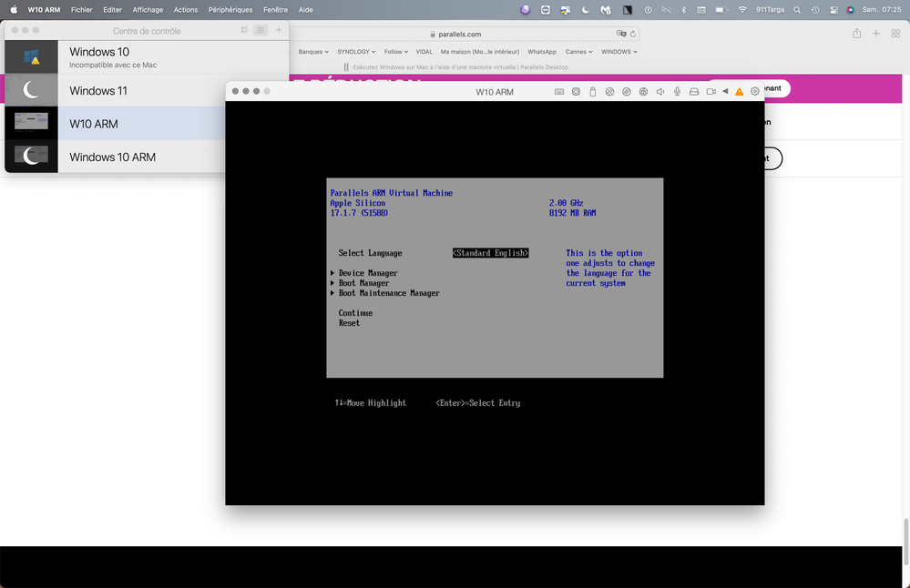Open the Périphériques menu

230,10
